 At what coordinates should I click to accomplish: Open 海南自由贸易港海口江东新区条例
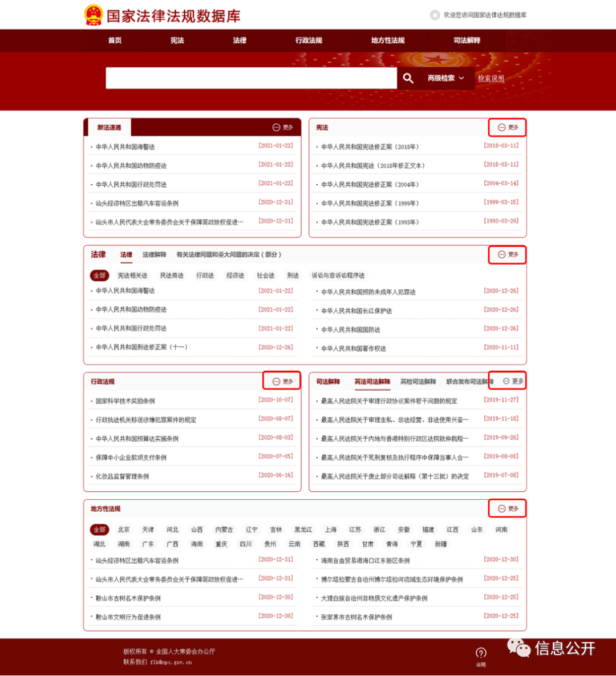coord(365,560)
